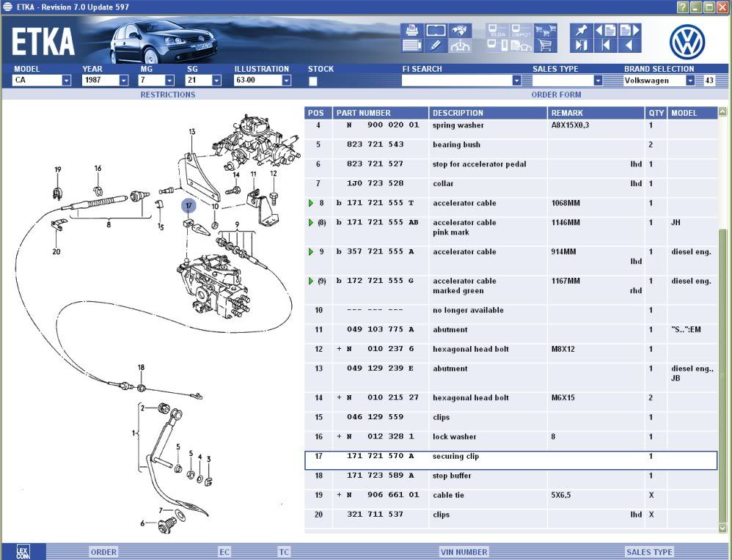Click the POS column header

click(x=318, y=113)
